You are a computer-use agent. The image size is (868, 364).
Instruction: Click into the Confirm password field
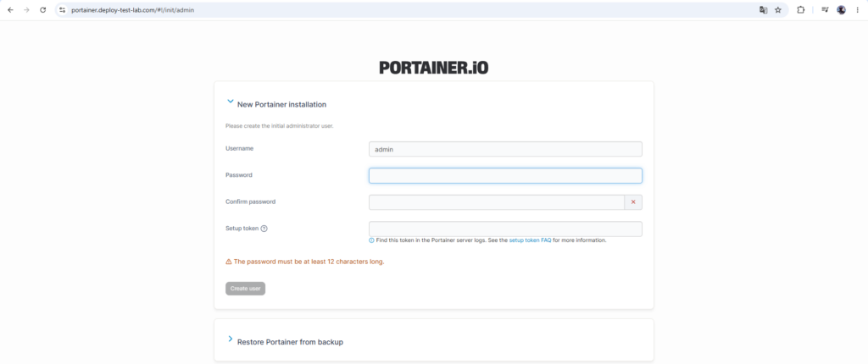click(x=497, y=202)
